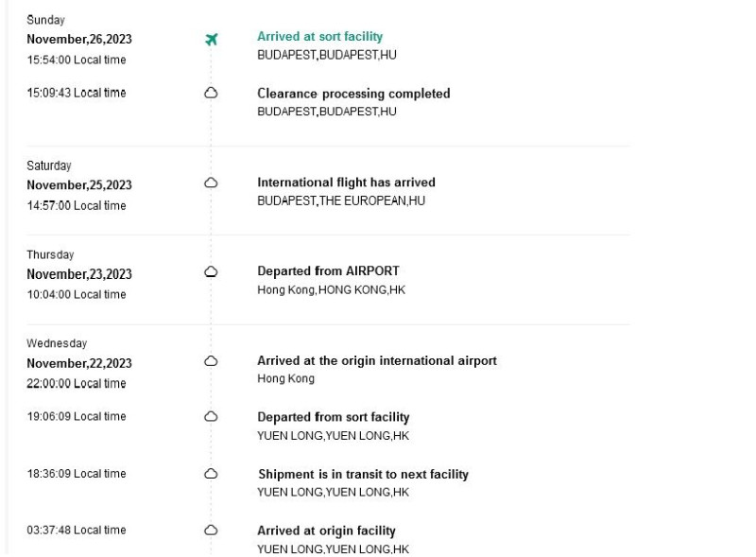The height and width of the screenshot is (557, 756).
Task: Select Departed from sort facility entry
Action: (x=334, y=417)
